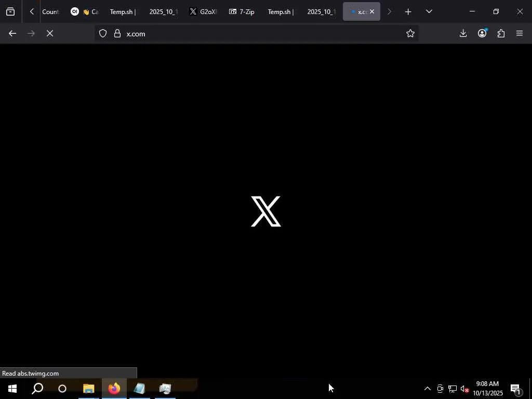Open the first Temp.sh tab
The width and height of the screenshot is (532, 399).
[123, 12]
